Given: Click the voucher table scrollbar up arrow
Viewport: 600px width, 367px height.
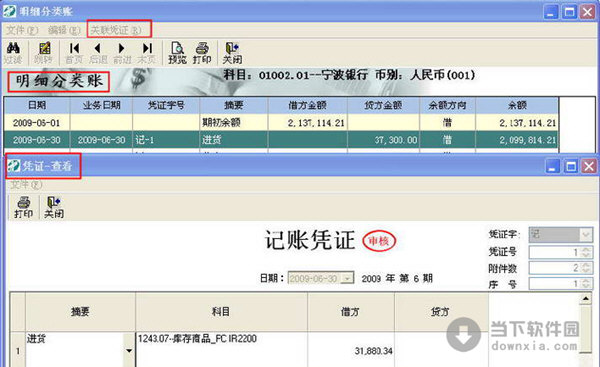Looking at the screenshot, I should click(586, 298).
